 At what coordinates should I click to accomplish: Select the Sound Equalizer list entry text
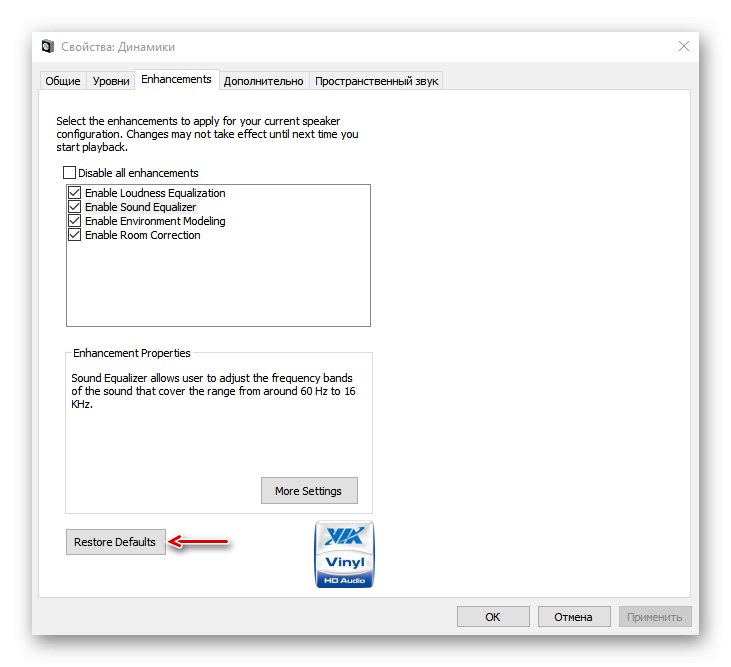(140, 207)
